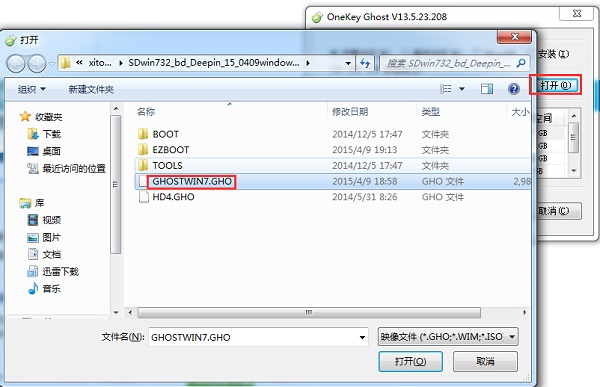
Task: Select SDwin732_bd_Deepin breadcrumb segment
Action: pos(214,63)
